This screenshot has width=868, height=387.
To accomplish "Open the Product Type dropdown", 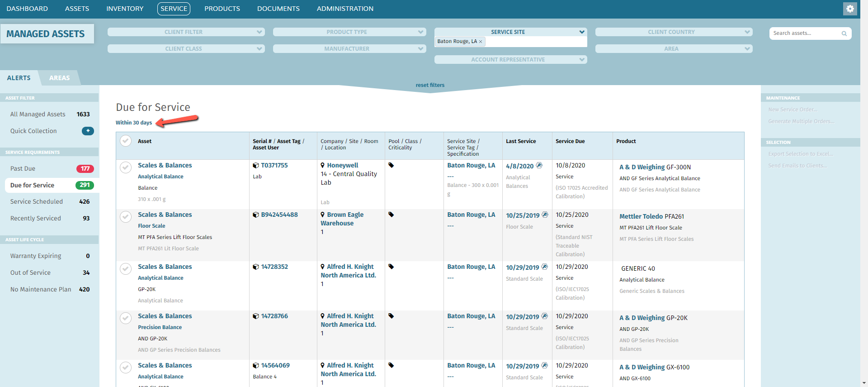I will [x=349, y=32].
